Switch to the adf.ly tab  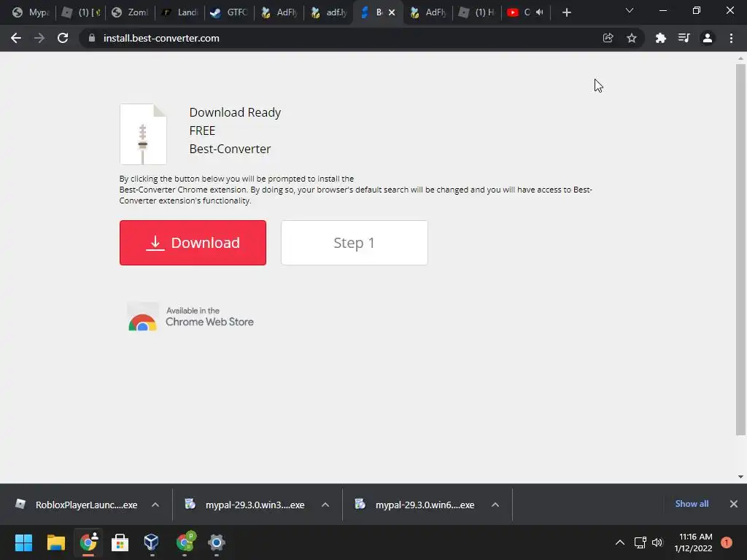pos(328,12)
